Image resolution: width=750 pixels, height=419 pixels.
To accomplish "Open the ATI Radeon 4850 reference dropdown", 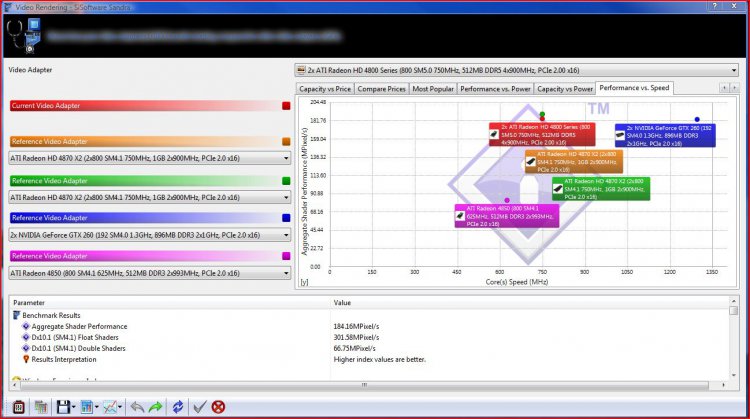I will pos(150,273).
